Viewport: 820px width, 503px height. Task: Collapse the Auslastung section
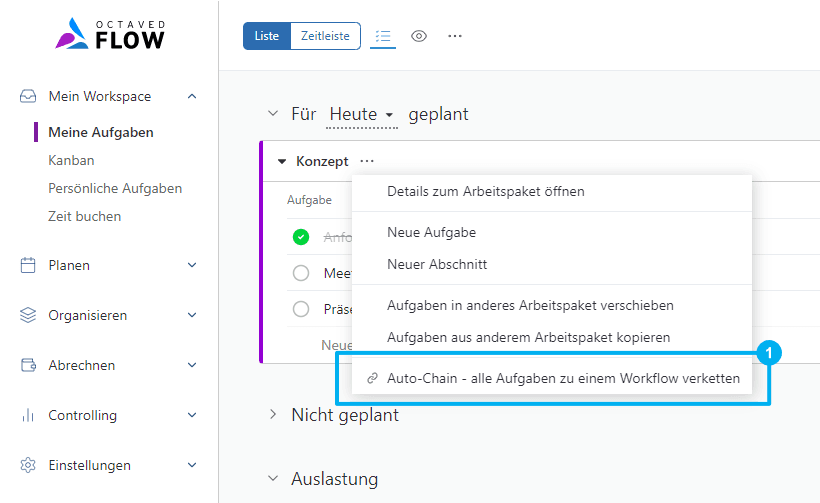pyautogui.click(x=273, y=479)
